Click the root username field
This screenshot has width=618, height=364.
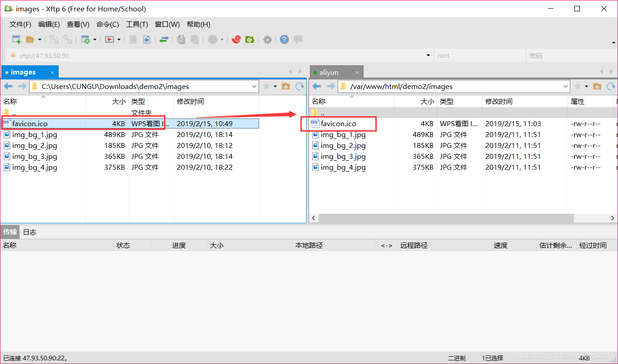pyautogui.click(x=479, y=55)
